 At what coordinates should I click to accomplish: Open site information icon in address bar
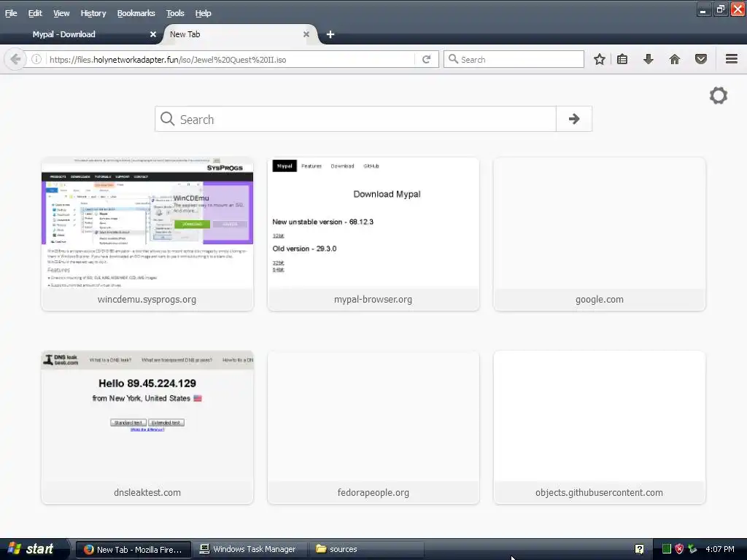click(x=36, y=60)
